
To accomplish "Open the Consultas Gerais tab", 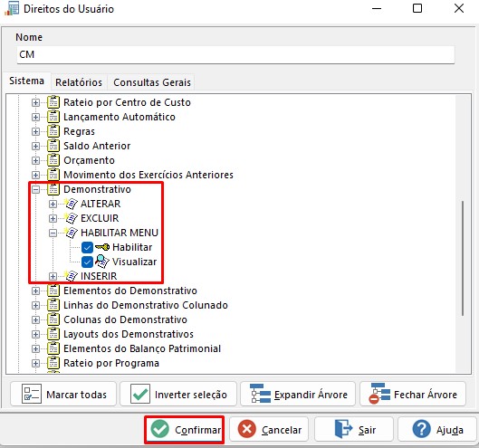I will pos(152,82).
